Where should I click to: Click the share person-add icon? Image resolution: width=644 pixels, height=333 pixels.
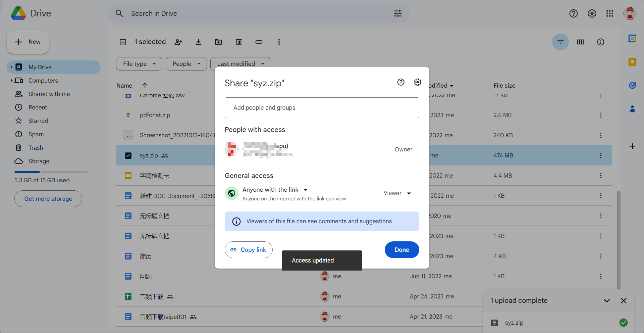pyautogui.click(x=178, y=42)
